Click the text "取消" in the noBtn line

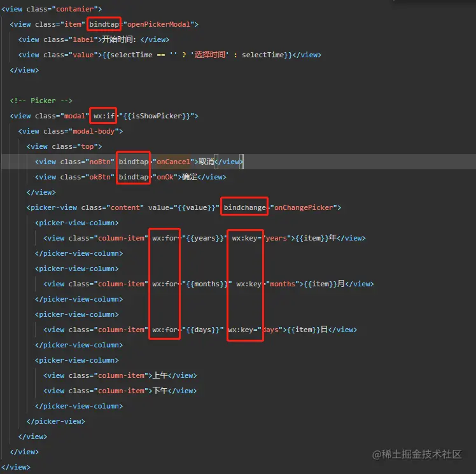click(x=206, y=162)
